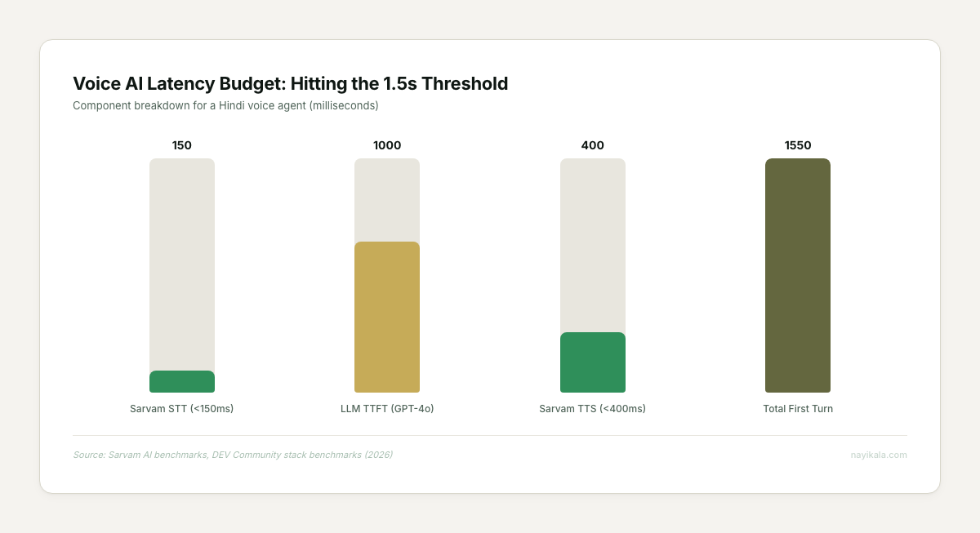Select the olive Total First Turn bar
This screenshot has height=533, width=980.
coord(798,276)
